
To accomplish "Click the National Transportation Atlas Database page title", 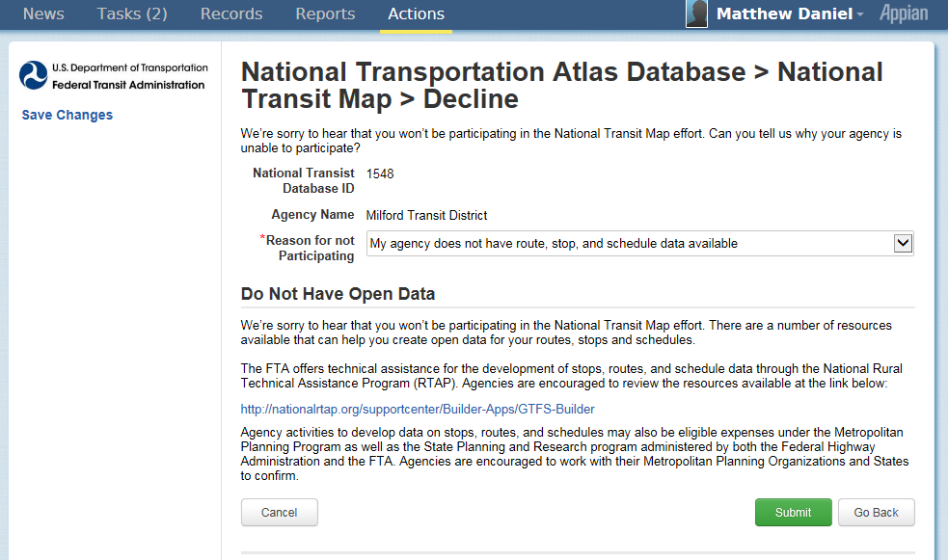I will 561,85.
